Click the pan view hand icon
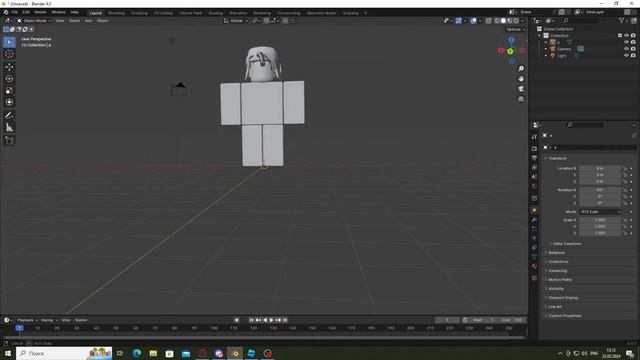The height and width of the screenshot is (360, 640). [521, 79]
